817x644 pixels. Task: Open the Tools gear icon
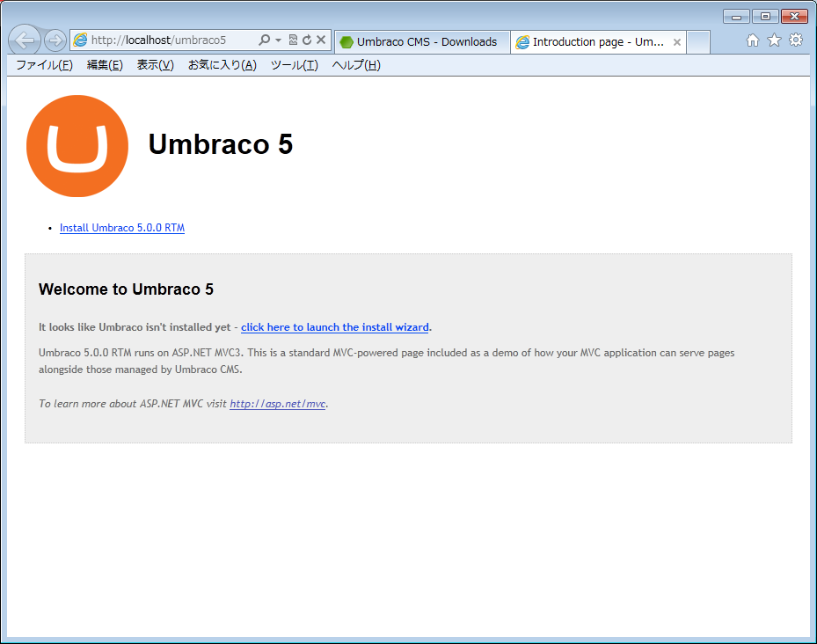coord(796,40)
